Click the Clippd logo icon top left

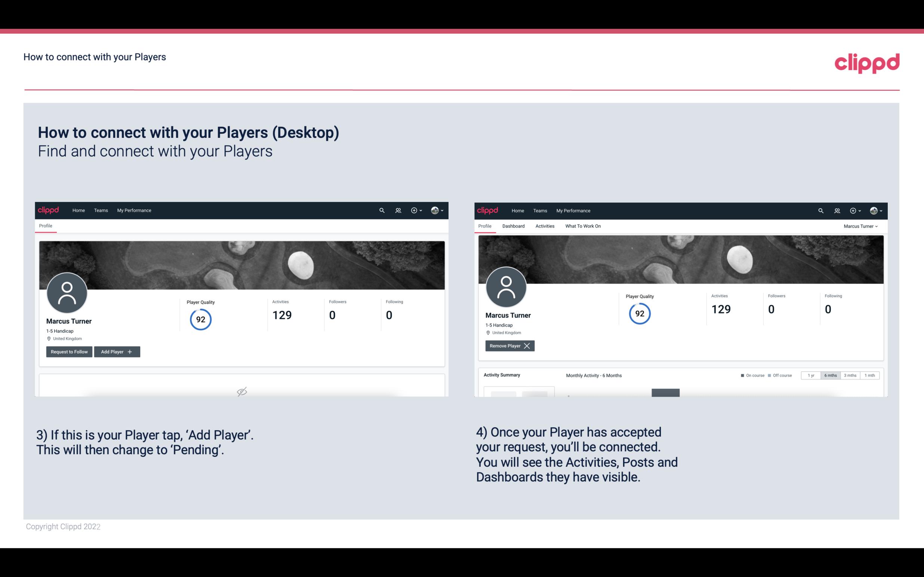[x=49, y=210]
